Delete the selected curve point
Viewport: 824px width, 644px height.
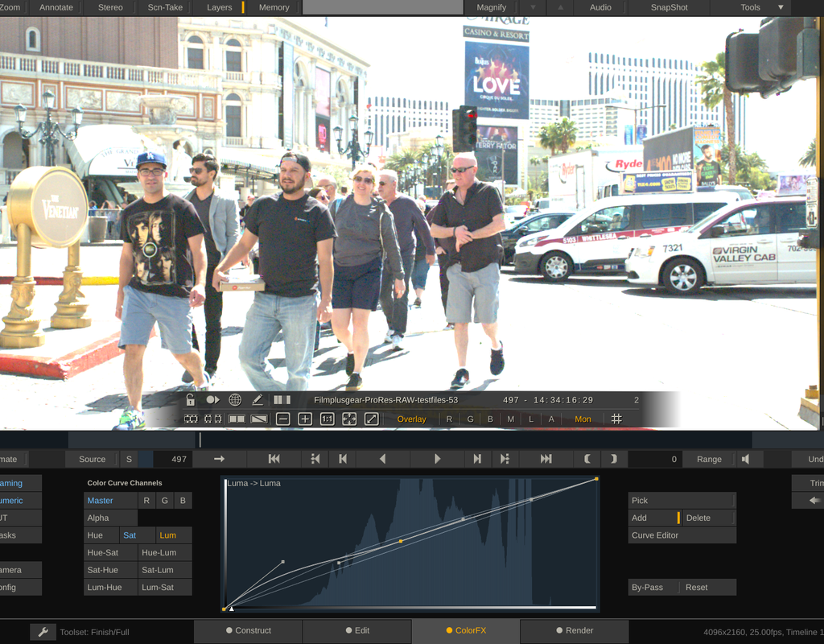(x=709, y=518)
